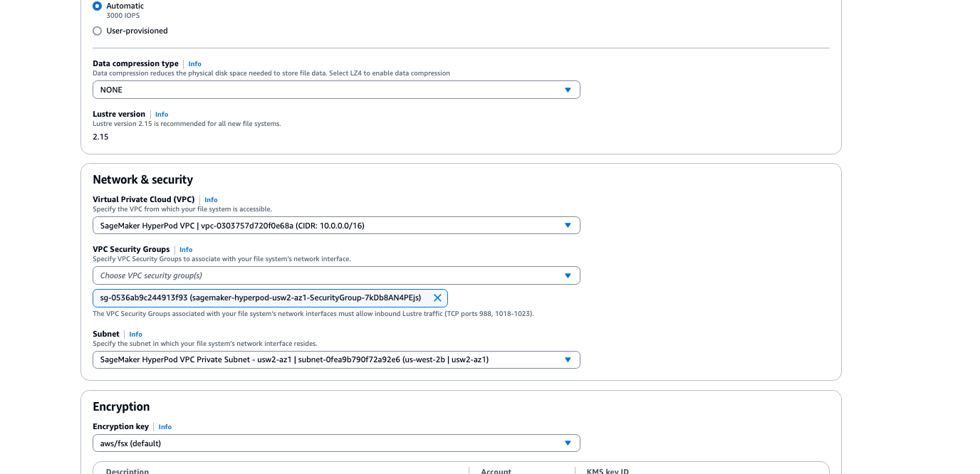The width and height of the screenshot is (980, 474).
Task: Remove security group sg-0536ab9c244913f93 with X icon
Action: pos(437,297)
